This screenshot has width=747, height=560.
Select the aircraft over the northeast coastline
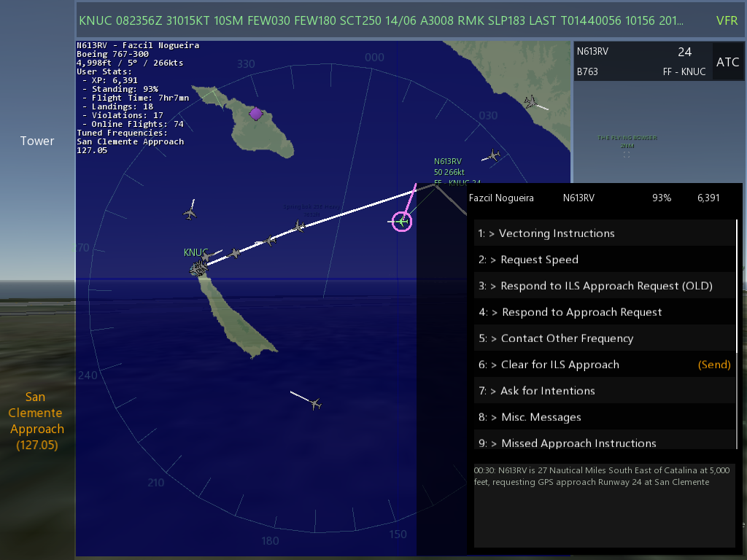[530, 102]
